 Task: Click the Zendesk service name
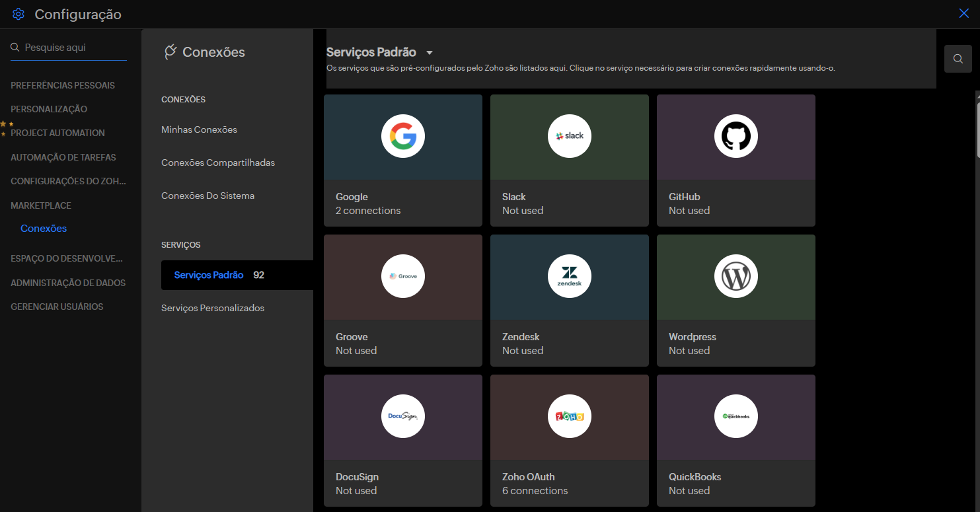[521, 337]
